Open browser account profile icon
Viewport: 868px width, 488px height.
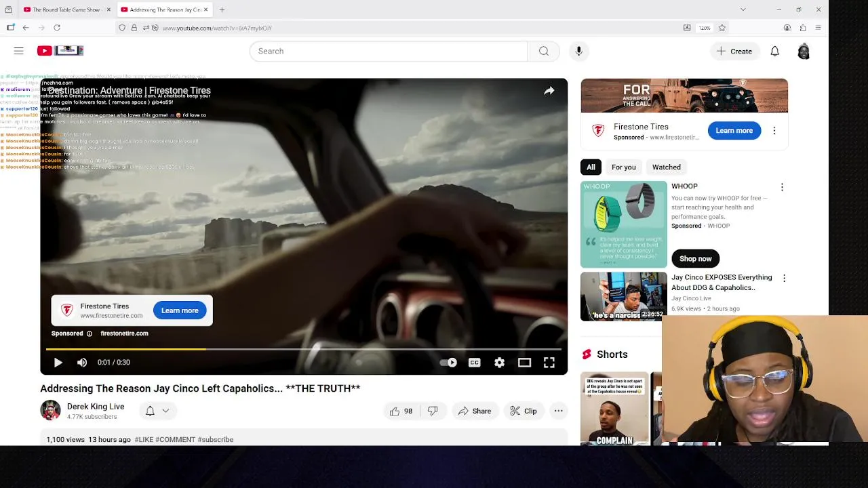tap(787, 28)
